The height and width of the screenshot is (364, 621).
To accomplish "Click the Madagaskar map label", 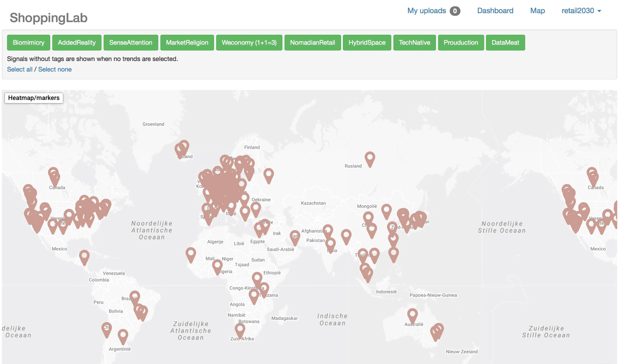I will pyautogui.click(x=284, y=318).
